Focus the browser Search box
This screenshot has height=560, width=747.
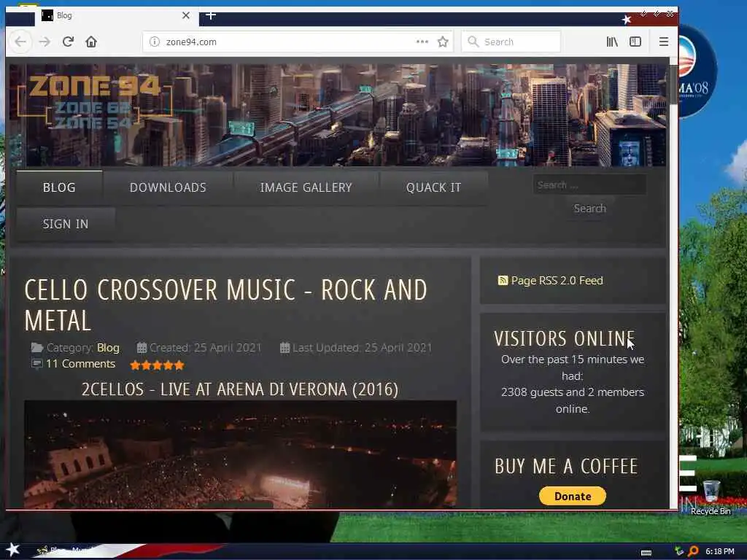(511, 42)
